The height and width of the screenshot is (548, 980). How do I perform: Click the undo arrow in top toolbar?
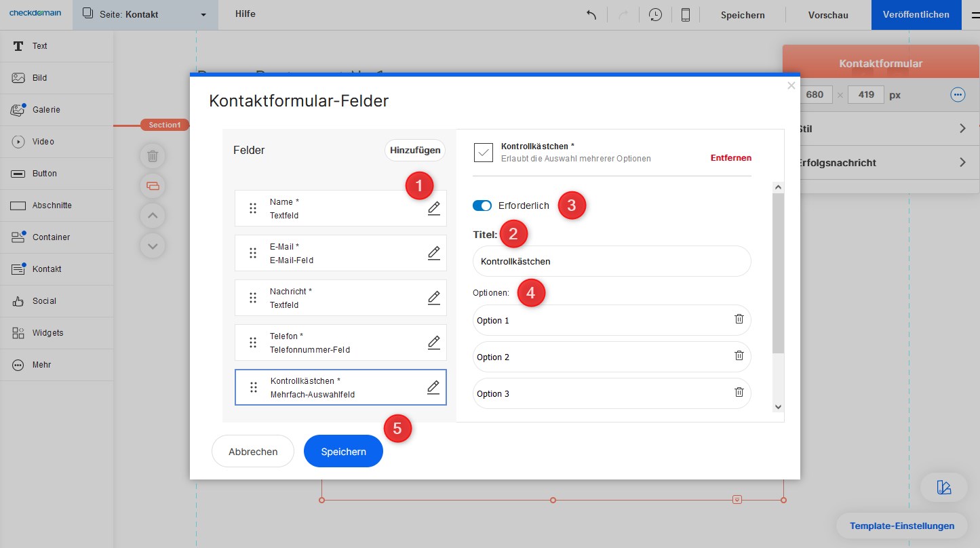click(591, 15)
